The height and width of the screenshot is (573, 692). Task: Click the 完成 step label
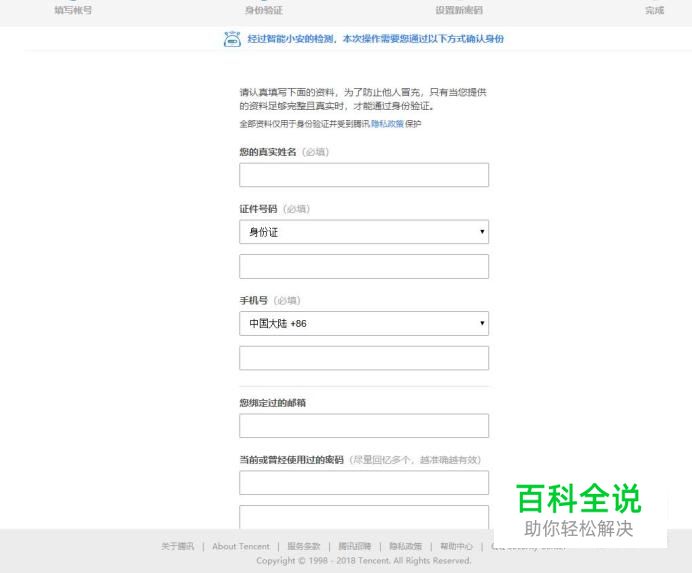coord(654,10)
